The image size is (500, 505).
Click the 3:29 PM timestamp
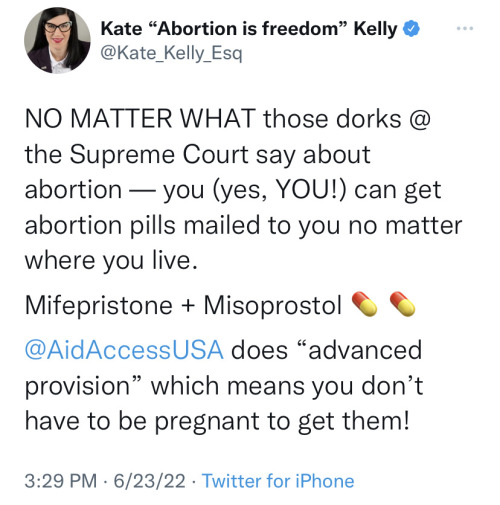coord(60,481)
